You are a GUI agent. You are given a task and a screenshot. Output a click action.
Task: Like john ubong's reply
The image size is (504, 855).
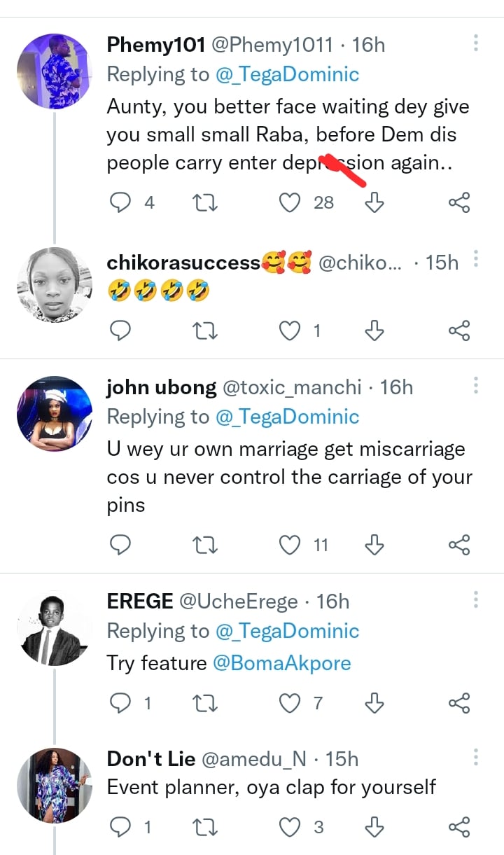[x=290, y=545]
